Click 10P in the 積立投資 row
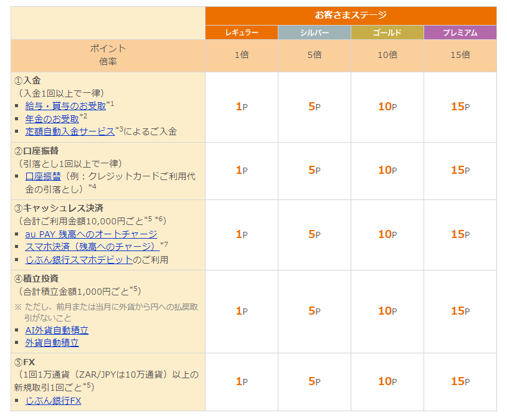Image resolution: width=507 pixels, height=420 pixels. [x=387, y=311]
